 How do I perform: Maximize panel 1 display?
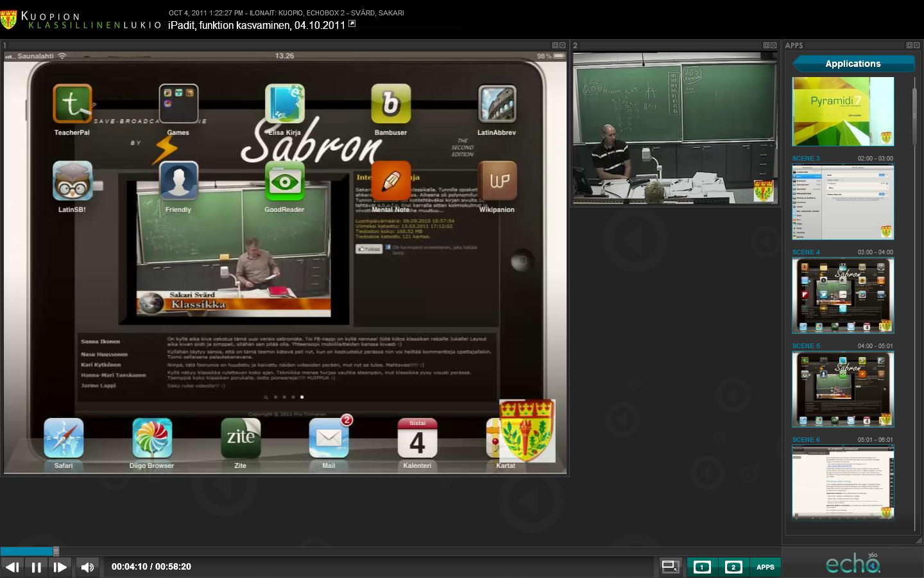tap(555, 46)
